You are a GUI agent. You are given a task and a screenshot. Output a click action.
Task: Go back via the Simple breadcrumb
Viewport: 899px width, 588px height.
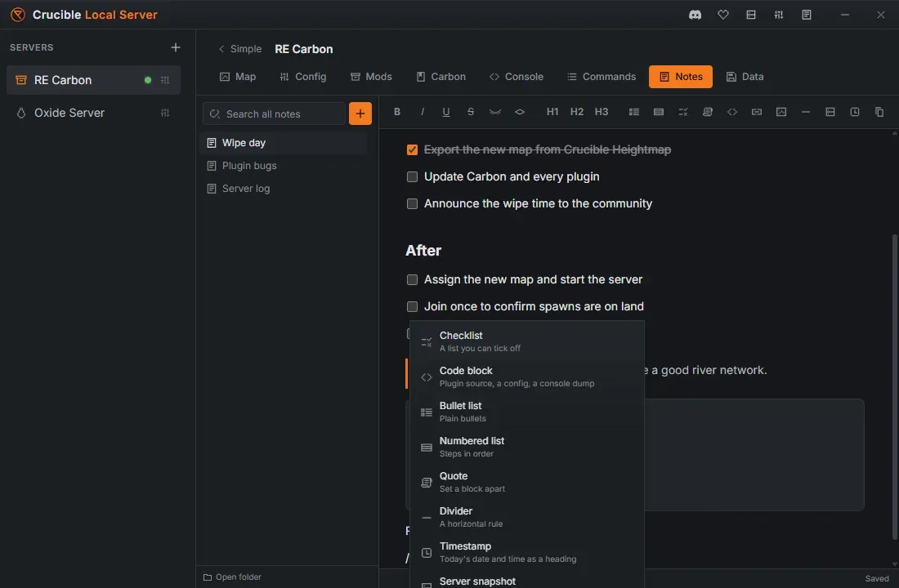coord(240,49)
